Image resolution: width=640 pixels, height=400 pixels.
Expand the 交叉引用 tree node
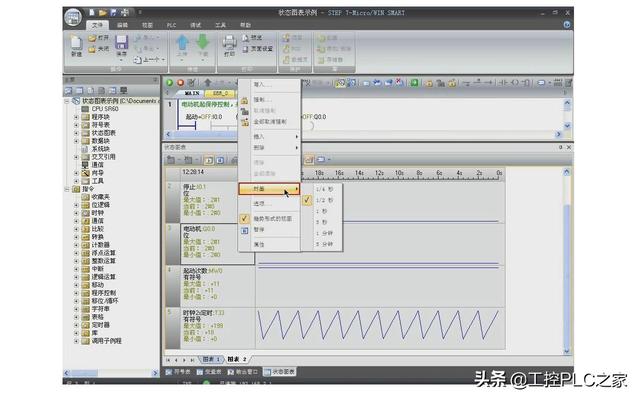pyautogui.click(x=76, y=157)
